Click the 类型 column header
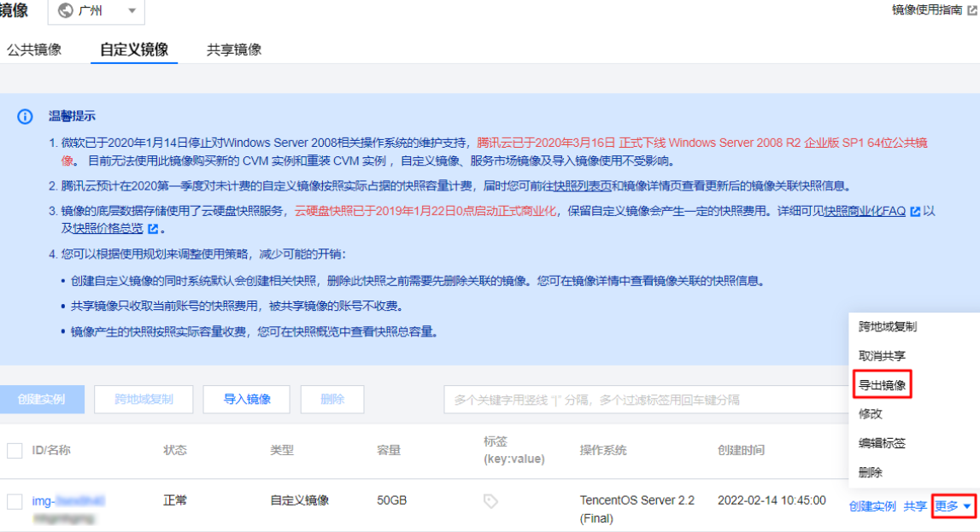 (x=282, y=450)
